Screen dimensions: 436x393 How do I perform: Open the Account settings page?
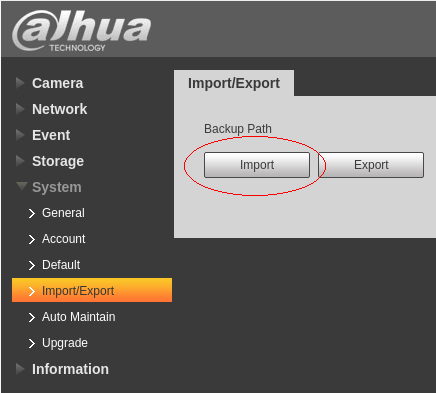click(x=64, y=239)
